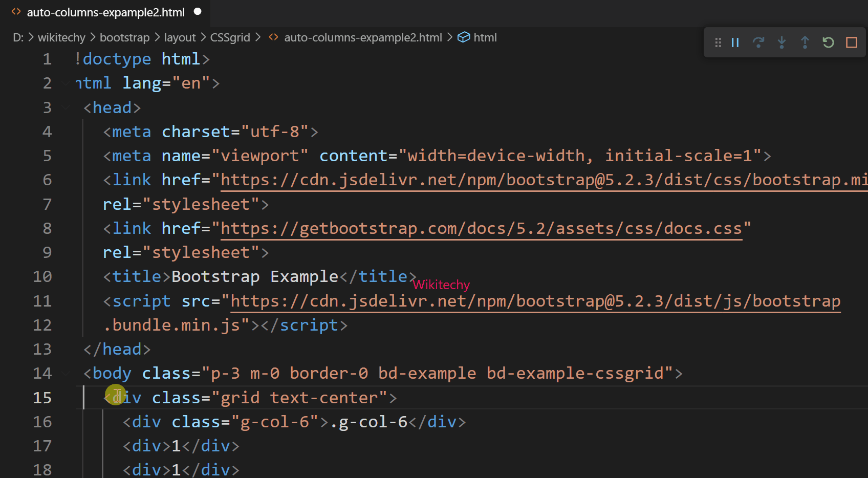
Task: Step out using the upward debug arrow
Action: tap(805, 42)
